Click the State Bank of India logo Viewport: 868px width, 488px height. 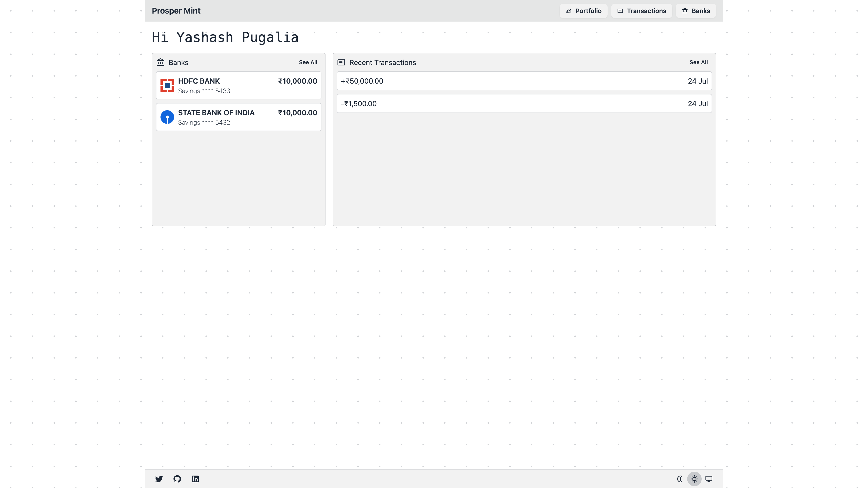point(167,117)
